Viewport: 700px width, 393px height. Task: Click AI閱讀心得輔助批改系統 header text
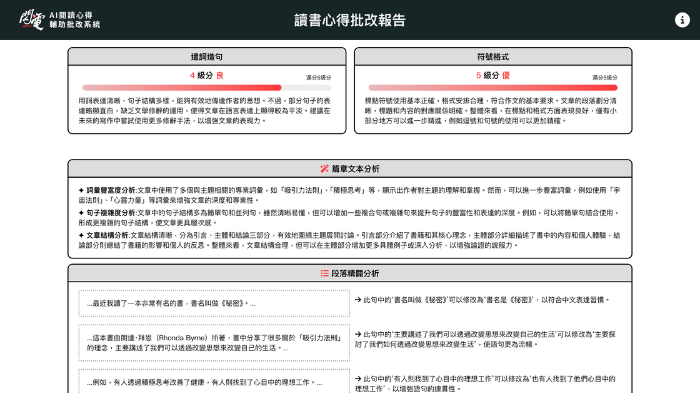[75, 20]
